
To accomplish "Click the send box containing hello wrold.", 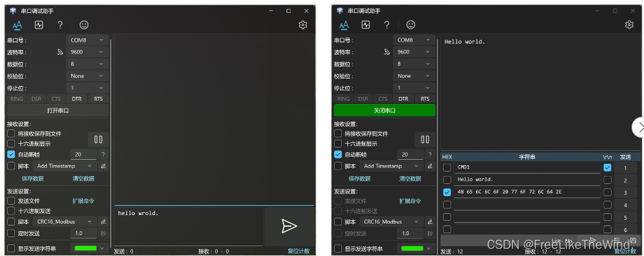I will tap(189, 226).
